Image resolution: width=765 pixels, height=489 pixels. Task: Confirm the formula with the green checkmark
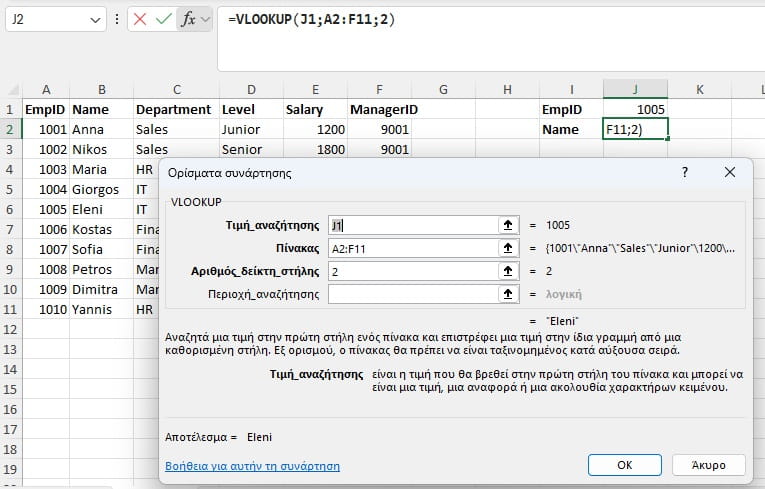point(163,20)
